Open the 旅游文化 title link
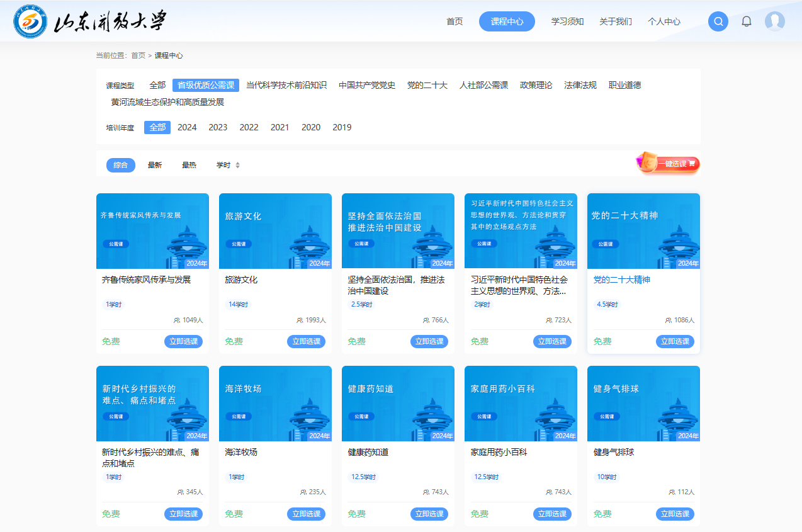802x532 pixels. pos(241,280)
